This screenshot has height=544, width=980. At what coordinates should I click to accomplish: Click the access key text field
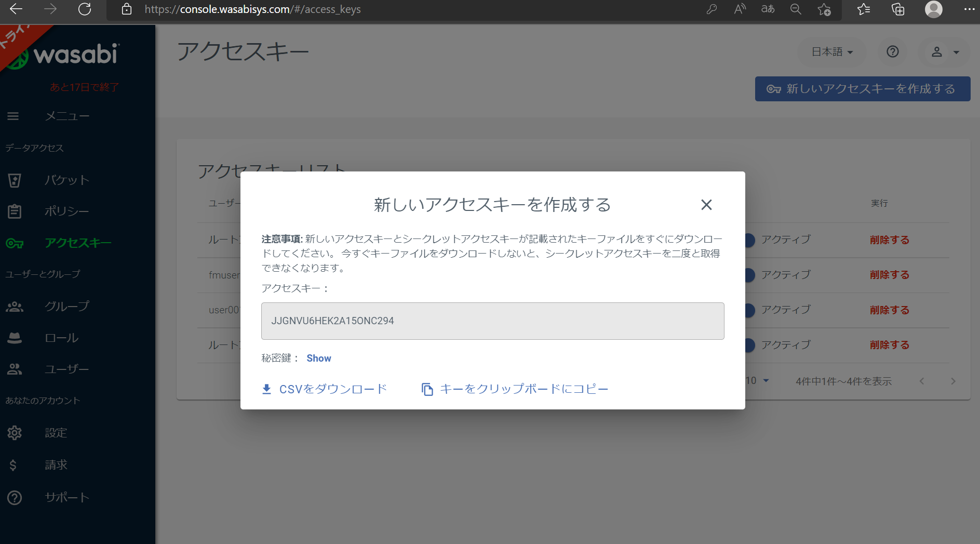[x=492, y=321]
